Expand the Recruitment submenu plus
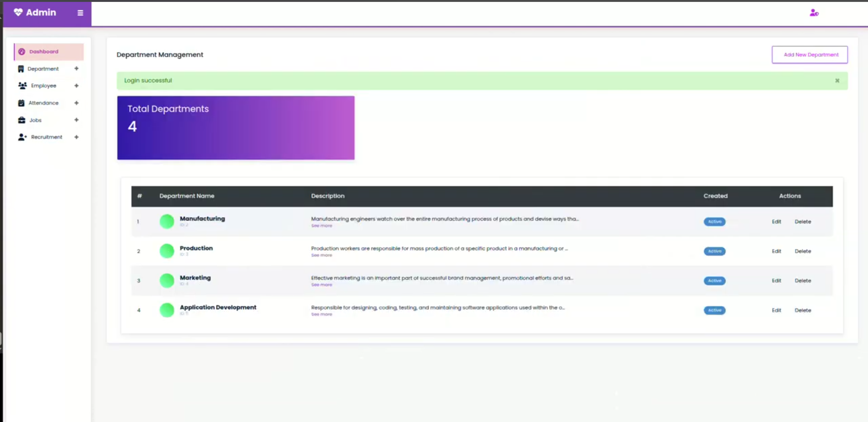Image resolution: width=868 pixels, height=422 pixels. click(x=77, y=137)
